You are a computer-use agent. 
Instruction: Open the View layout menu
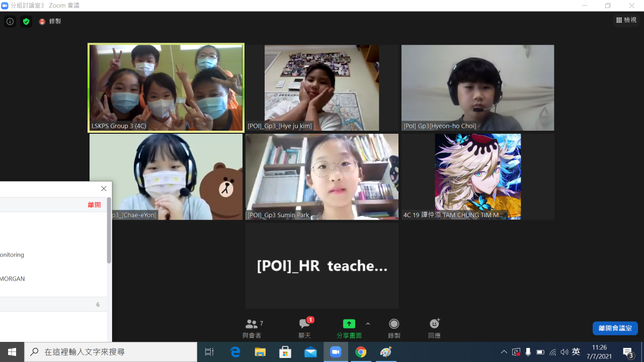tap(626, 20)
